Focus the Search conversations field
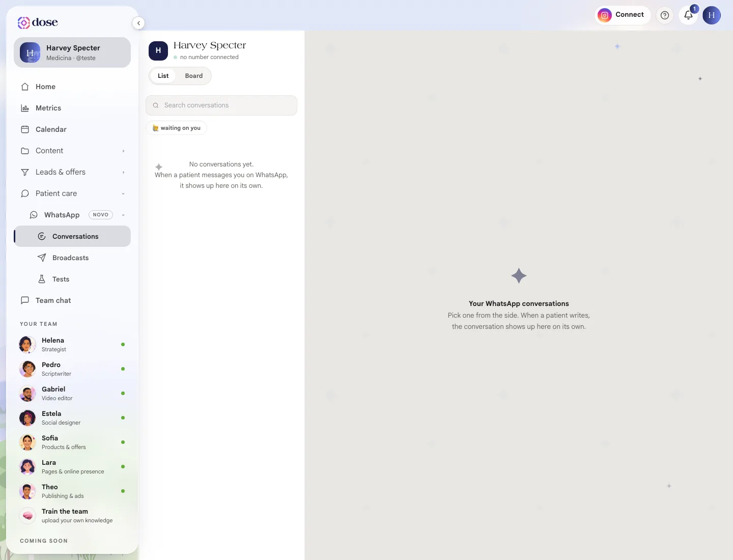Screen dimensions: 733x560 (x=221, y=105)
